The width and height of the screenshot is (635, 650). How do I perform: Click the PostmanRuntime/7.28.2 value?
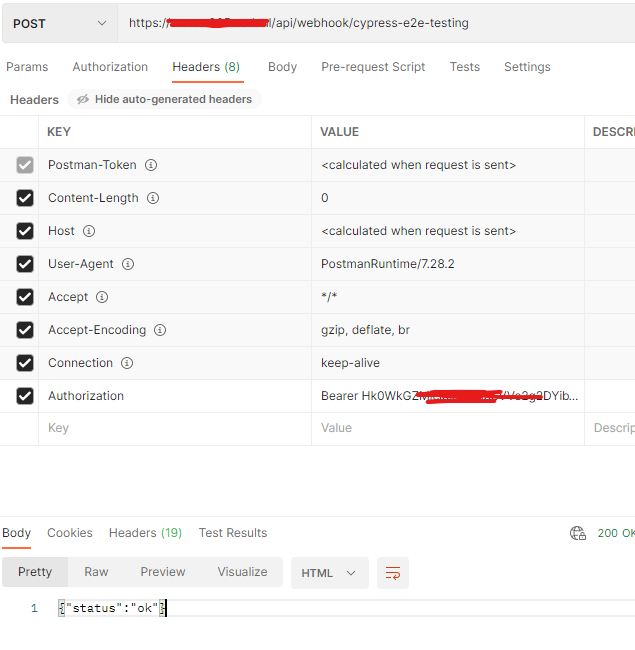click(x=388, y=264)
